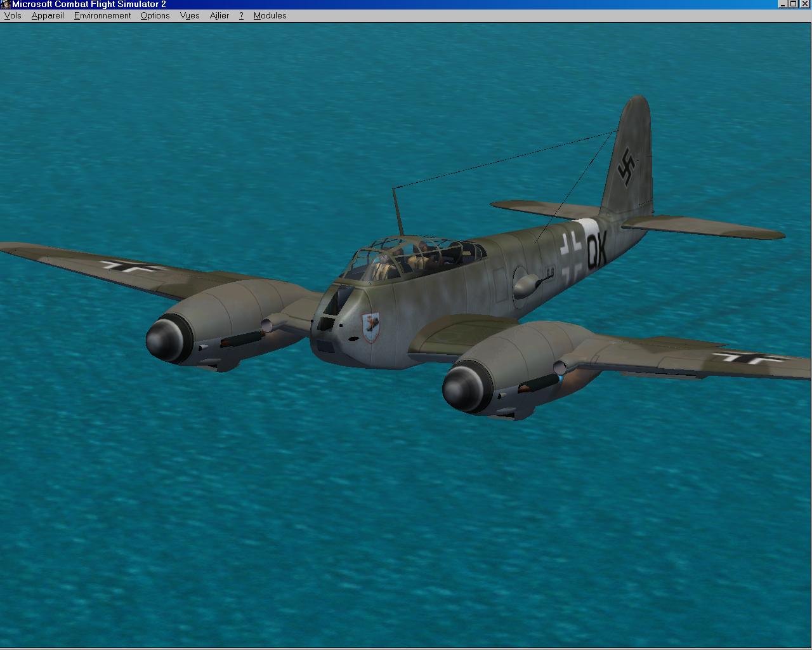Open the Vols menu
Viewport: 812px width, 650px height.
coord(13,15)
